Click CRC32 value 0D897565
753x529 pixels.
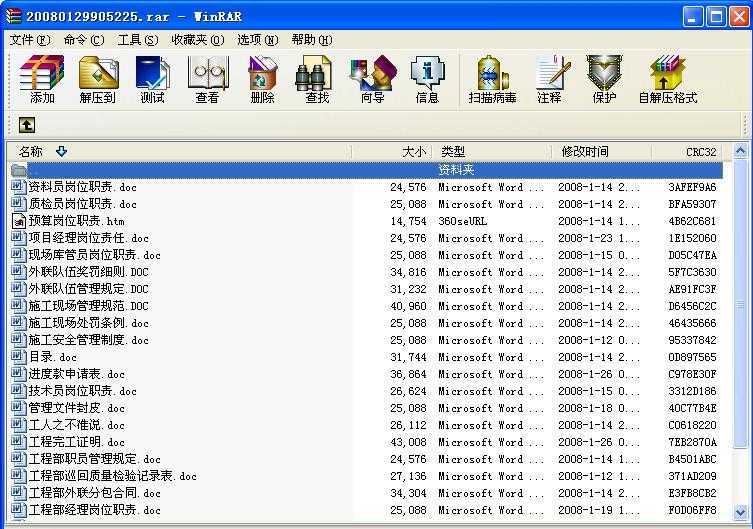pos(692,357)
